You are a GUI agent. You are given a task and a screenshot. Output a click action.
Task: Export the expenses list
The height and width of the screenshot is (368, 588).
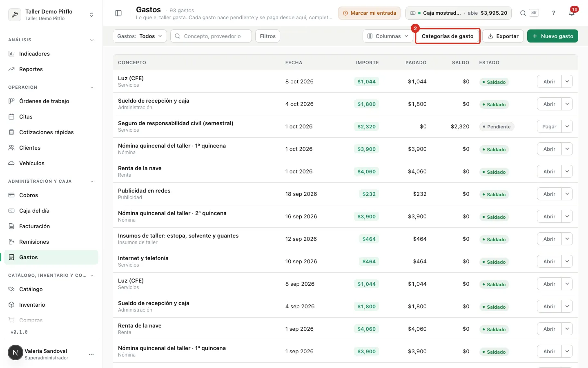(503, 36)
